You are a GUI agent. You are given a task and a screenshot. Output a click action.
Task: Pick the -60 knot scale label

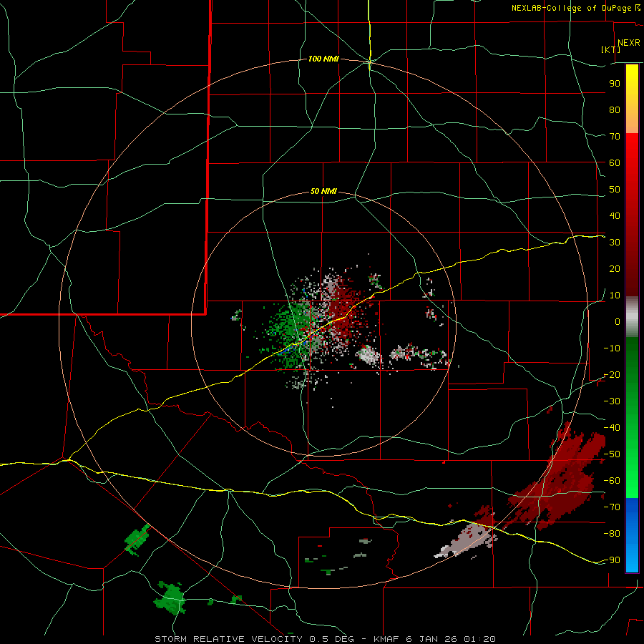pos(612,481)
